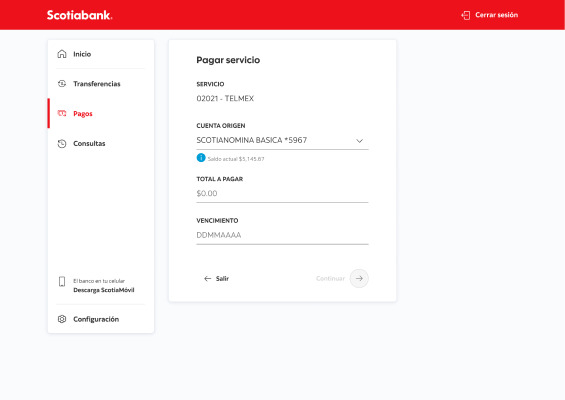Click the Transferencias icon

coord(62,84)
